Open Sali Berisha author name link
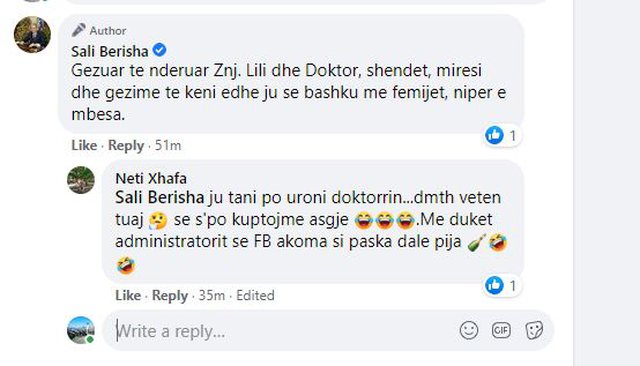Image resolution: width=640 pixels, height=366 pixels. click(110, 51)
